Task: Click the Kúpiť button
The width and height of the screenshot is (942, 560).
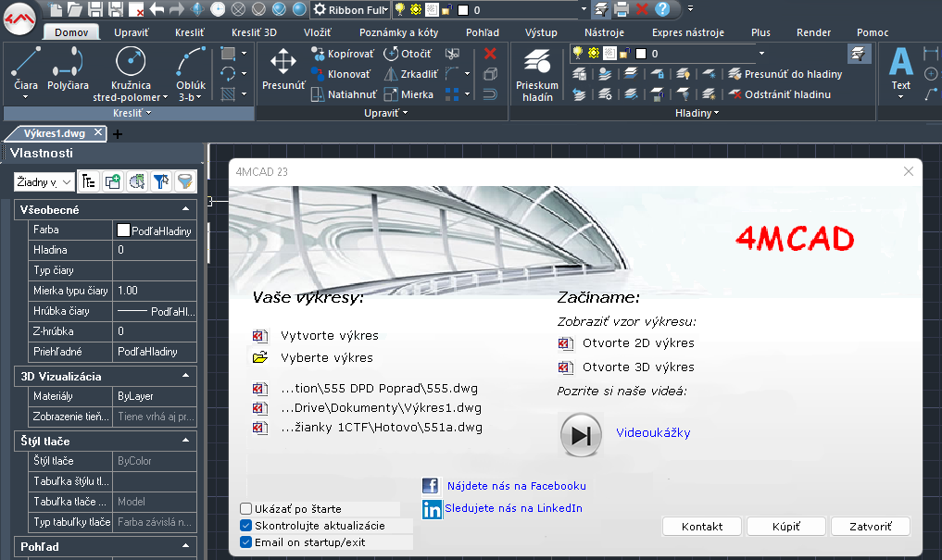Action: point(785,527)
